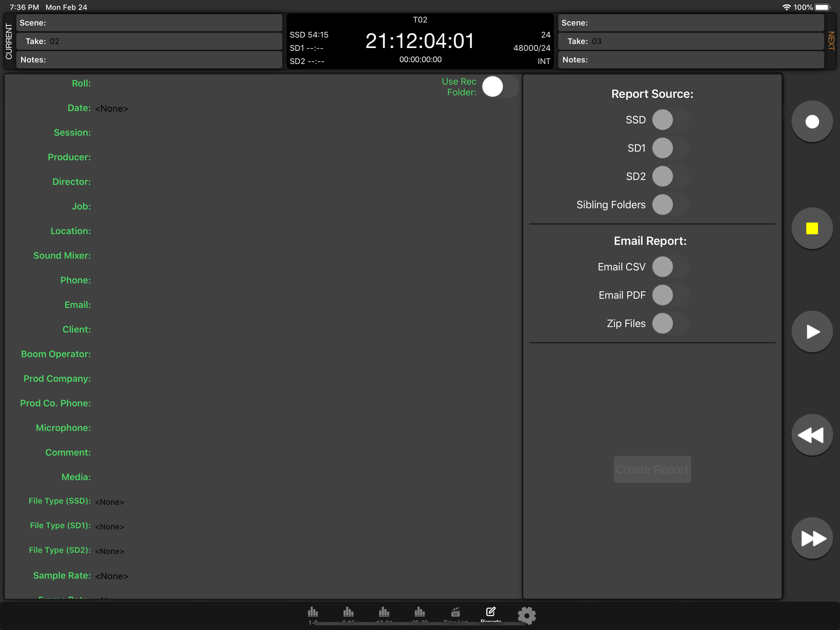Open the channels 9-16 meter tab
This screenshot has height=630, width=840.
point(348,615)
